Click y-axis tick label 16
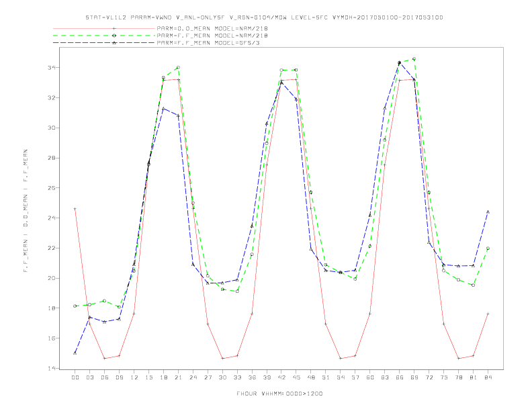 52,338
